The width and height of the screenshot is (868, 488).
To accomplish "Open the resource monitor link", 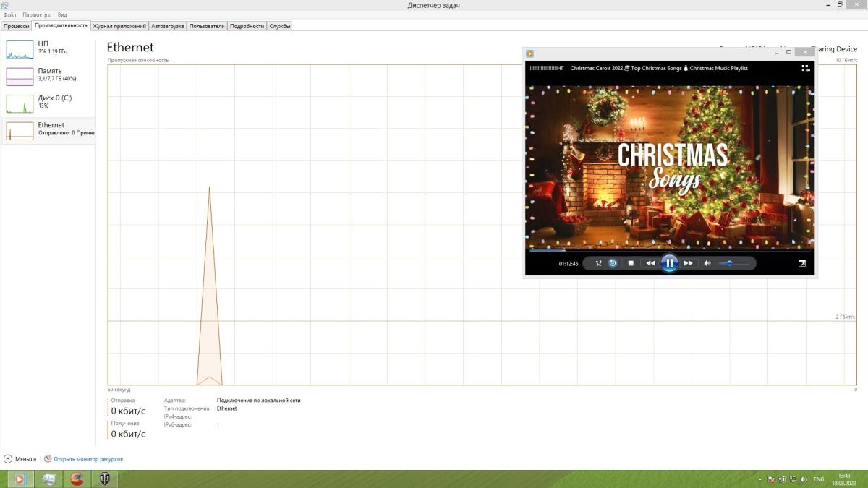I will 83,459.
